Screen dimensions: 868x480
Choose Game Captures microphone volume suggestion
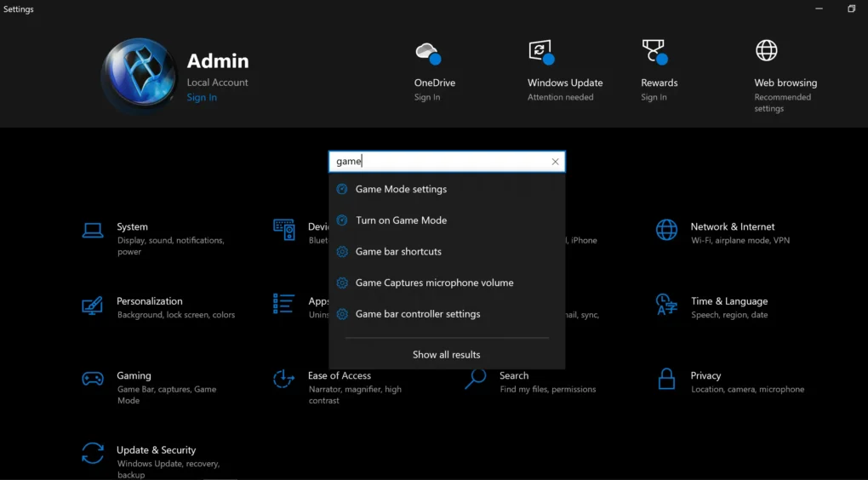coord(447,283)
